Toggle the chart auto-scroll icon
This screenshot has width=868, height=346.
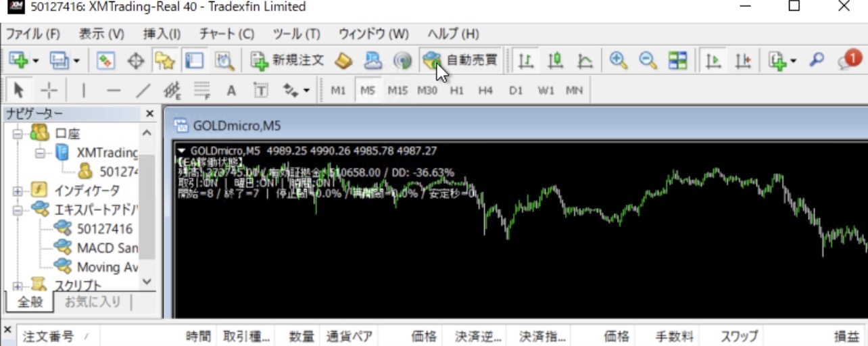(x=713, y=61)
